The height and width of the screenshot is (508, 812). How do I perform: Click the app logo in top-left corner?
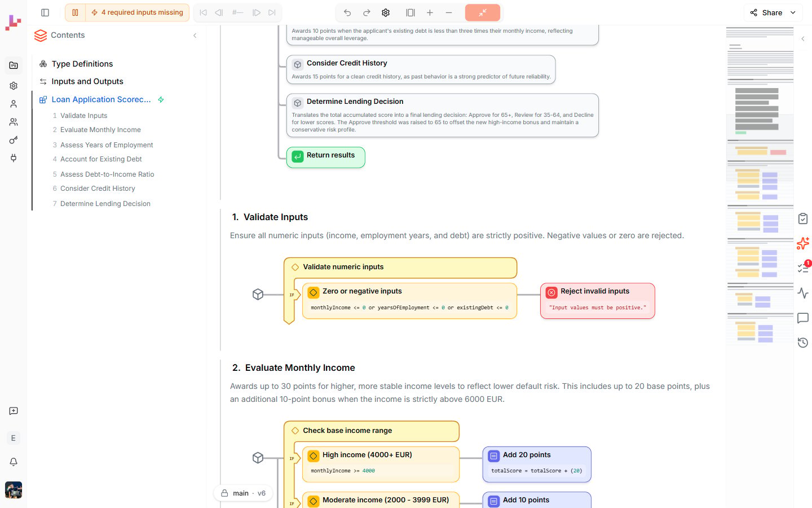pos(13,23)
